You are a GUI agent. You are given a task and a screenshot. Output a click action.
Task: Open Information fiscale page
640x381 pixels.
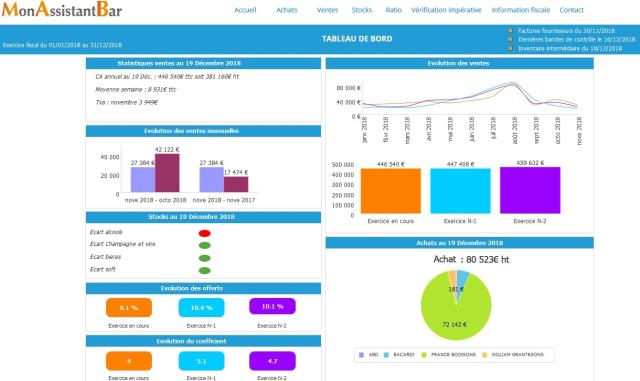pyautogui.click(x=521, y=10)
